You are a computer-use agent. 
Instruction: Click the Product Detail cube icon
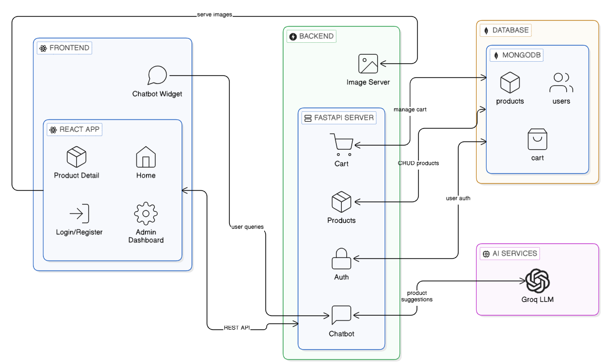(x=76, y=157)
